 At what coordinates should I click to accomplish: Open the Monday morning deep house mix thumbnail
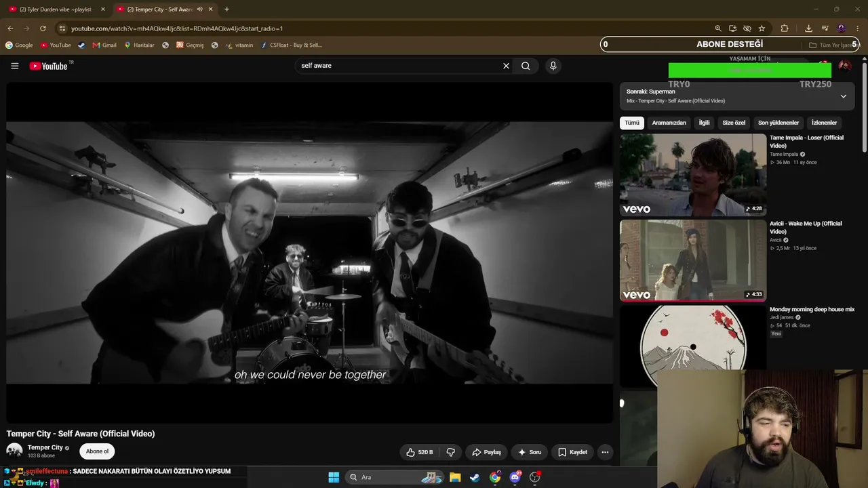[x=693, y=346]
